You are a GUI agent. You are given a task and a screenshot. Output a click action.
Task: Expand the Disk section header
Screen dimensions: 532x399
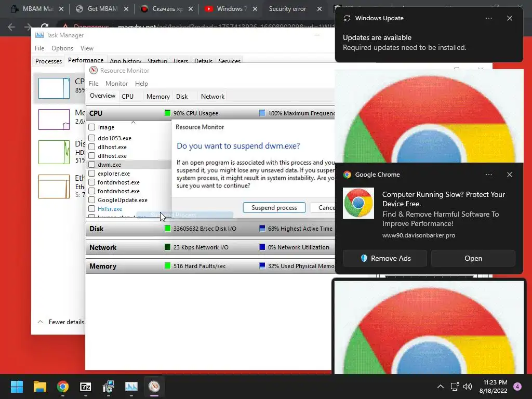[x=210, y=229]
